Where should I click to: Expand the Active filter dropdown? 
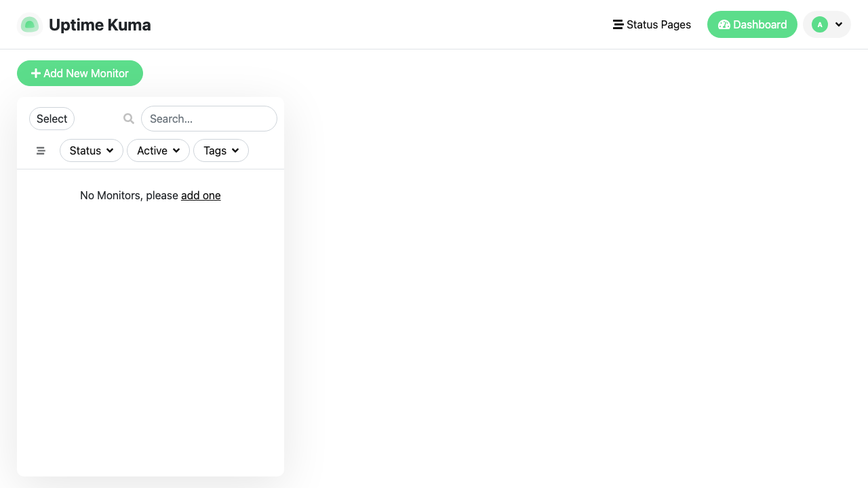click(158, 150)
